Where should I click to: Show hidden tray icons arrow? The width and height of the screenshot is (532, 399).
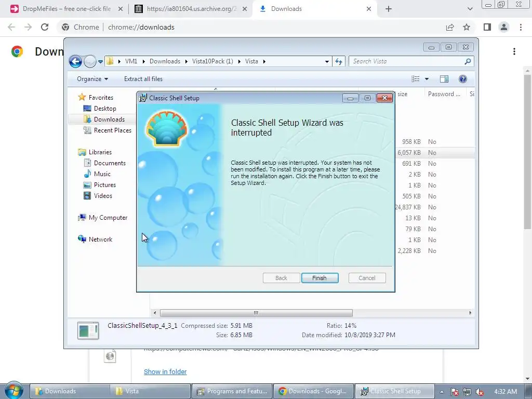(442, 392)
